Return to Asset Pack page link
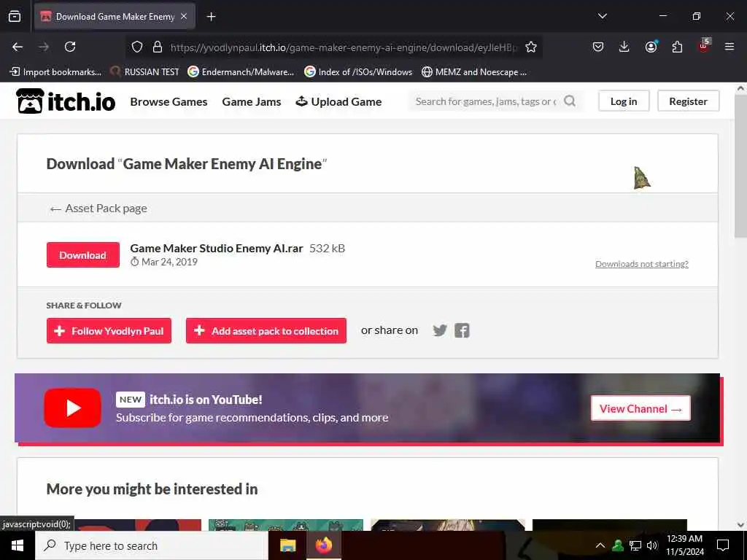This screenshot has height=560, width=747. (98, 209)
